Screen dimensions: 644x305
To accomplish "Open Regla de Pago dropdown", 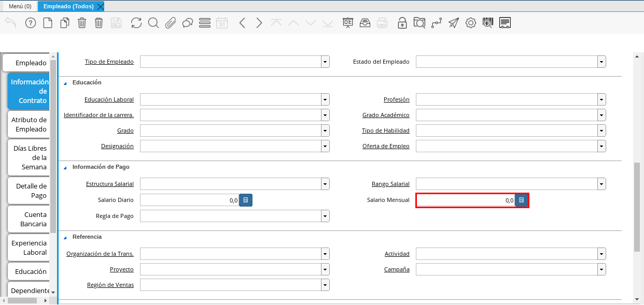I will point(325,216).
